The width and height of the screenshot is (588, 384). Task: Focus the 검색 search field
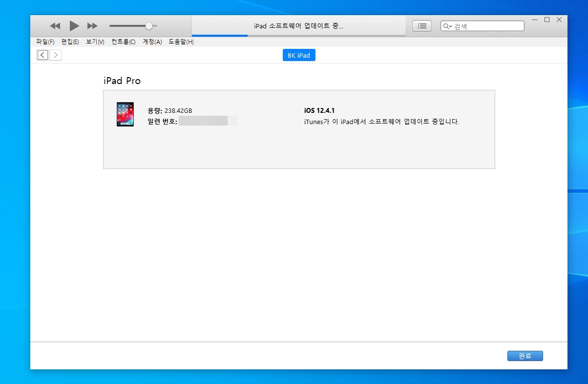click(483, 26)
